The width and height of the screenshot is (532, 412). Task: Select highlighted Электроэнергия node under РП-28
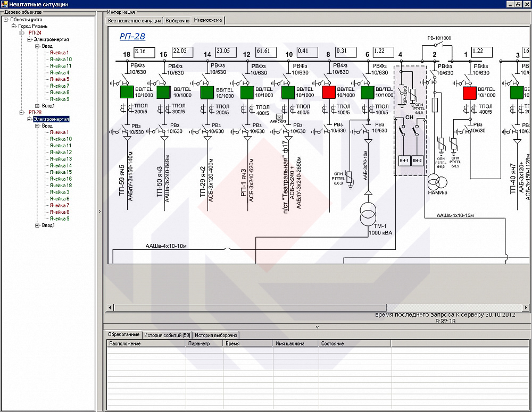pos(51,119)
